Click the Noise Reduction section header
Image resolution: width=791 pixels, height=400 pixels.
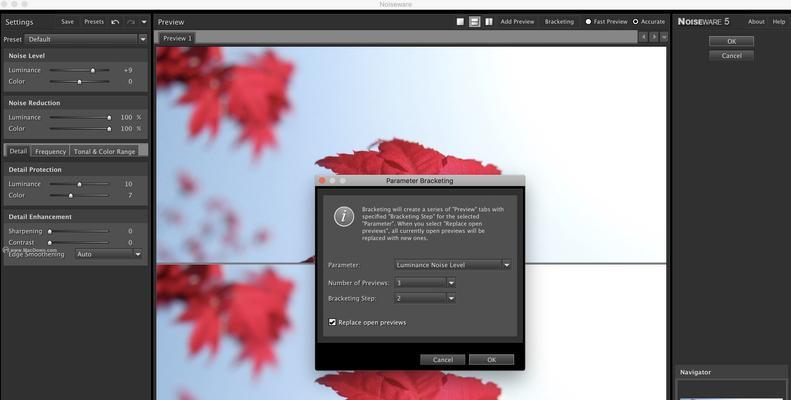point(76,102)
